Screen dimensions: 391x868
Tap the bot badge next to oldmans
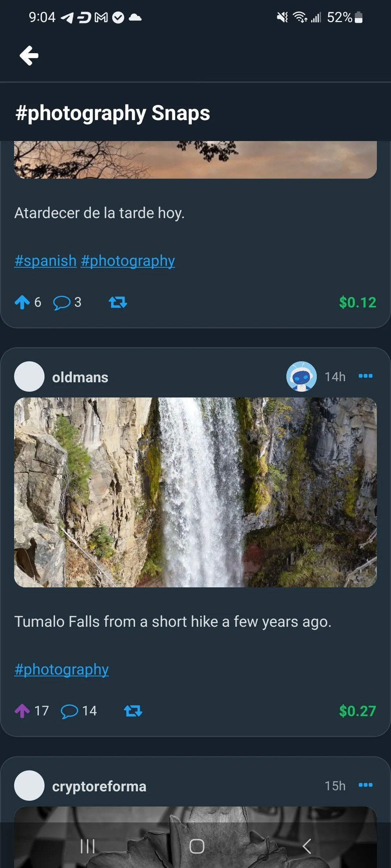(302, 376)
